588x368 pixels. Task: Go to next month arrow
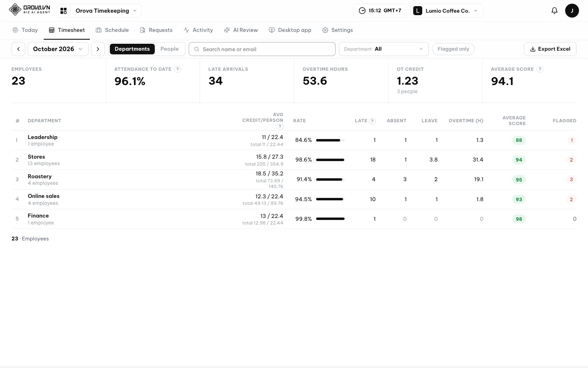(98, 49)
